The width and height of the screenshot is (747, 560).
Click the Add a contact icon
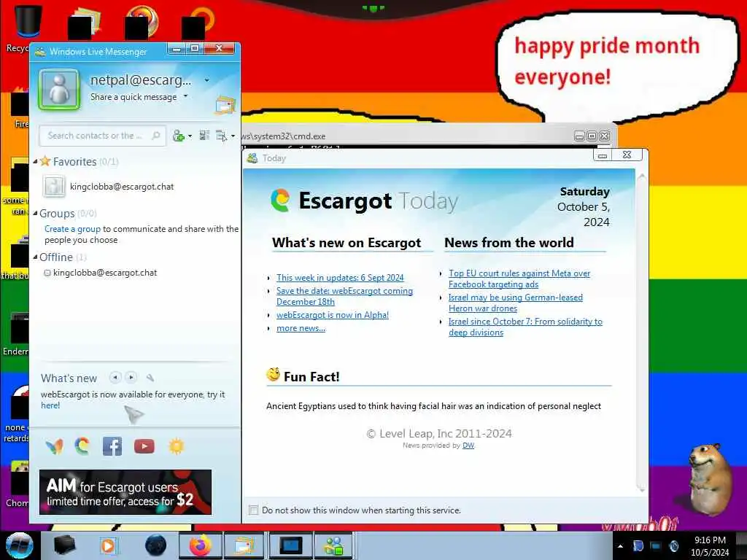click(x=178, y=136)
